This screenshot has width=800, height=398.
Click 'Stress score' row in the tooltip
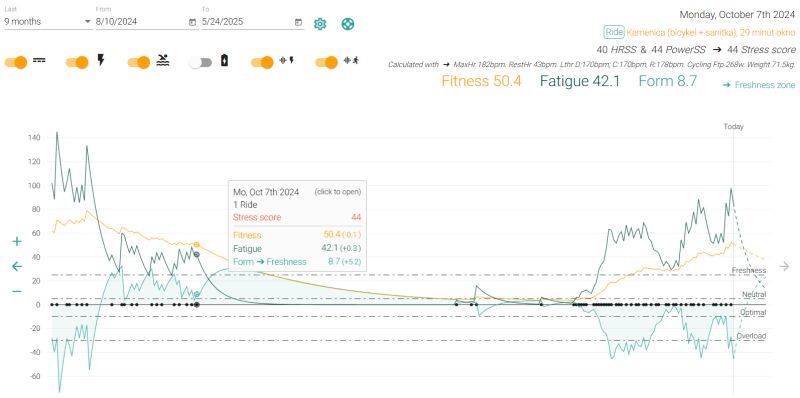(297, 217)
